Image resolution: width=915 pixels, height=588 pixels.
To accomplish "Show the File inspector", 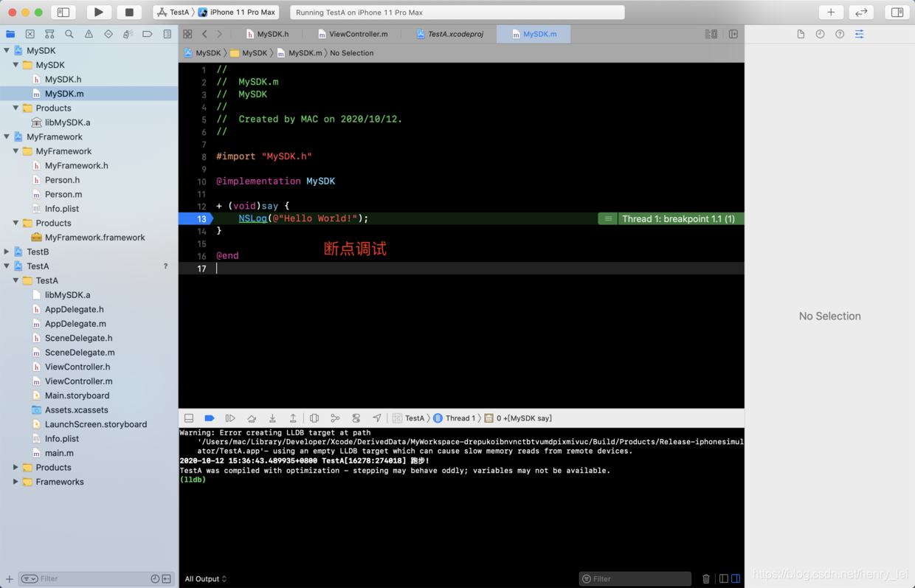I will [x=801, y=34].
